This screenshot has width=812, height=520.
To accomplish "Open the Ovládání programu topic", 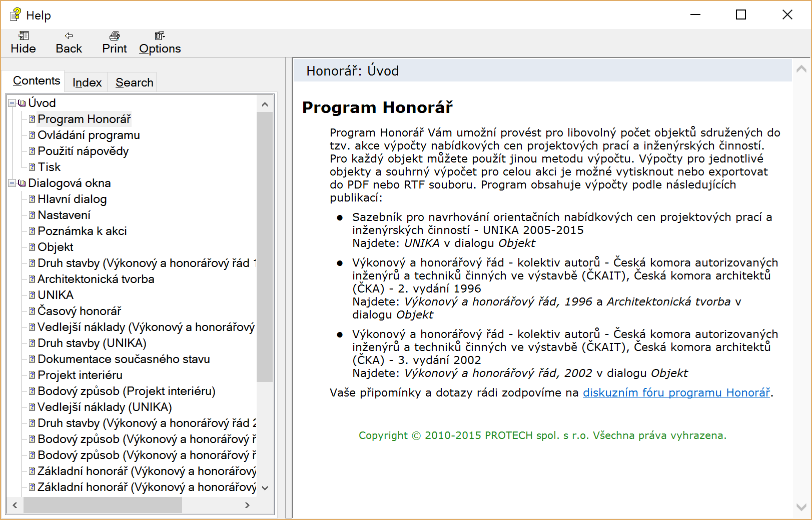I will 89,135.
